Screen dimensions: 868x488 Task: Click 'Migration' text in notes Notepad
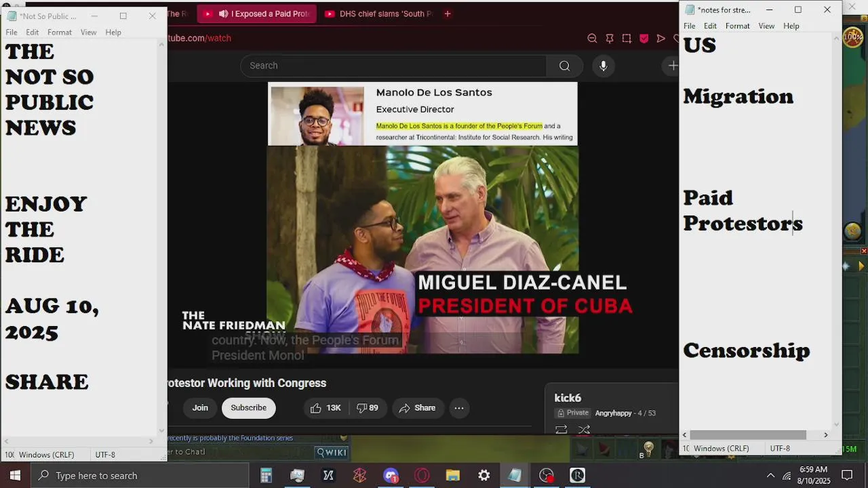coord(738,97)
